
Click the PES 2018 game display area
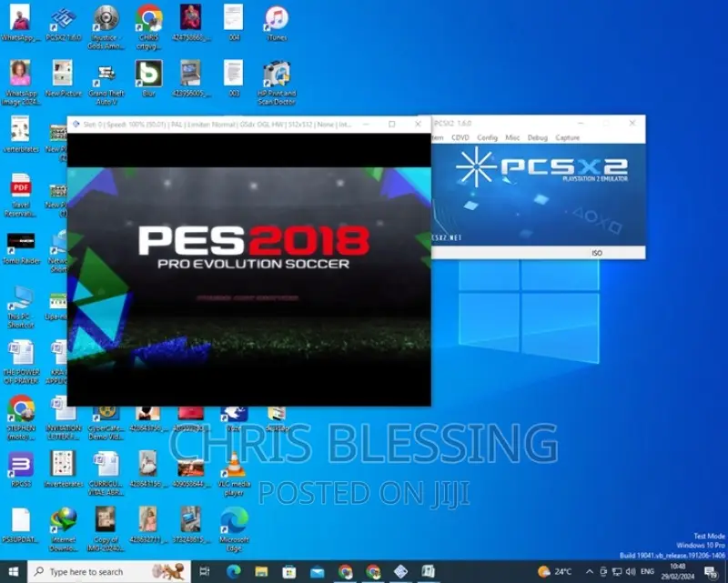point(248,269)
